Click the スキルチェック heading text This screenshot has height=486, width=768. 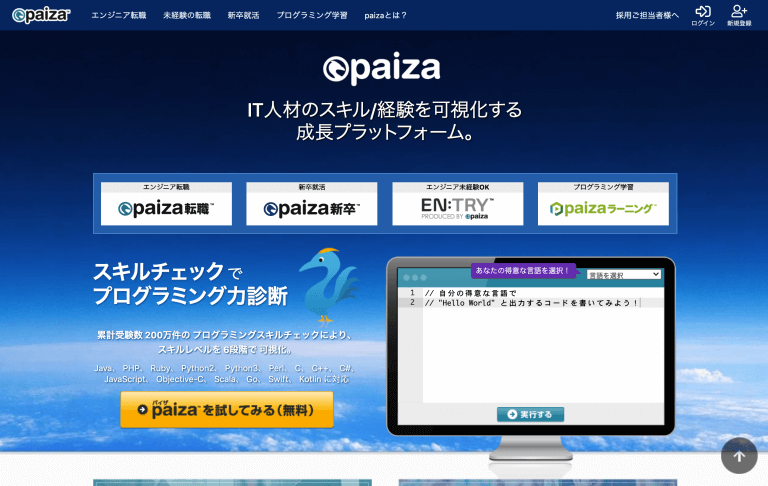158,272
